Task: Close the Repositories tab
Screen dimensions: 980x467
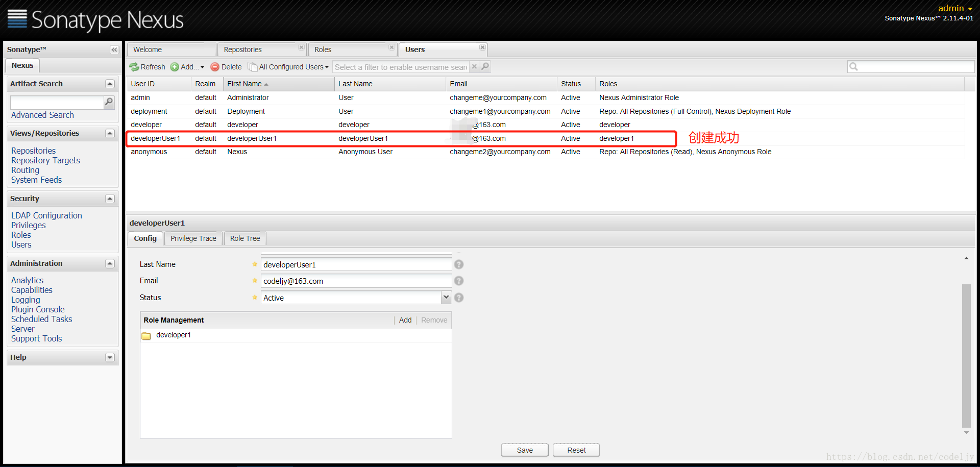Action: 301,47
